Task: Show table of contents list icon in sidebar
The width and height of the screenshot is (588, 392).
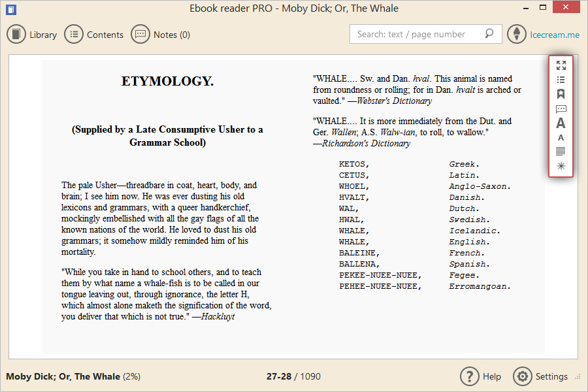Action: tap(561, 80)
